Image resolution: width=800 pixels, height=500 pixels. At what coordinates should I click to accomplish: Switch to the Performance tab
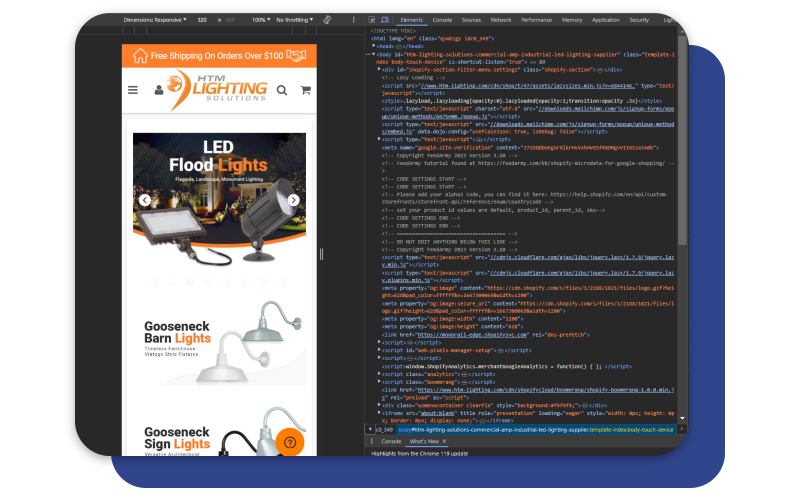pos(537,20)
